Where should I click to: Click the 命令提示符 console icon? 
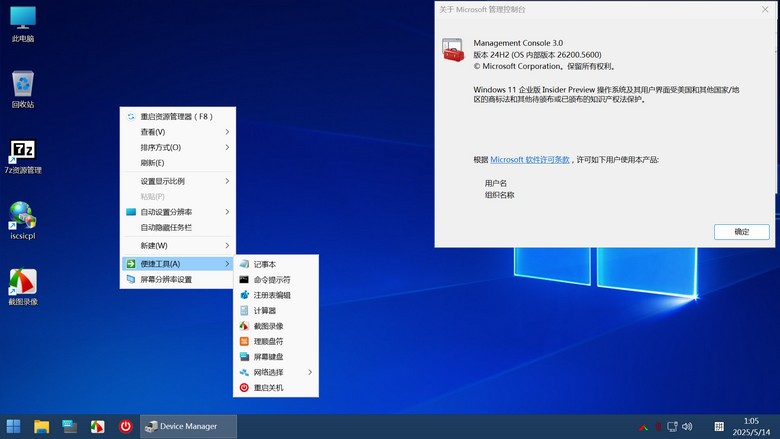click(244, 279)
